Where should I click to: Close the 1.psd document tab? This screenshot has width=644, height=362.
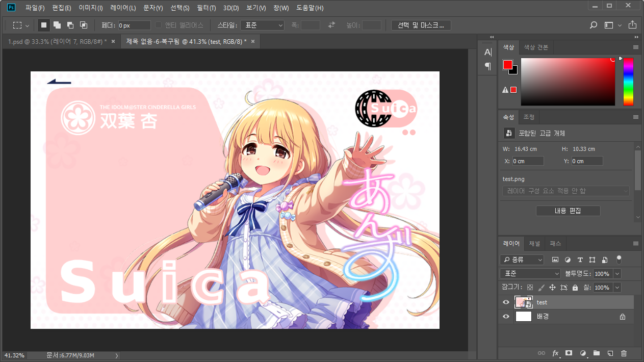(x=113, y=41)
